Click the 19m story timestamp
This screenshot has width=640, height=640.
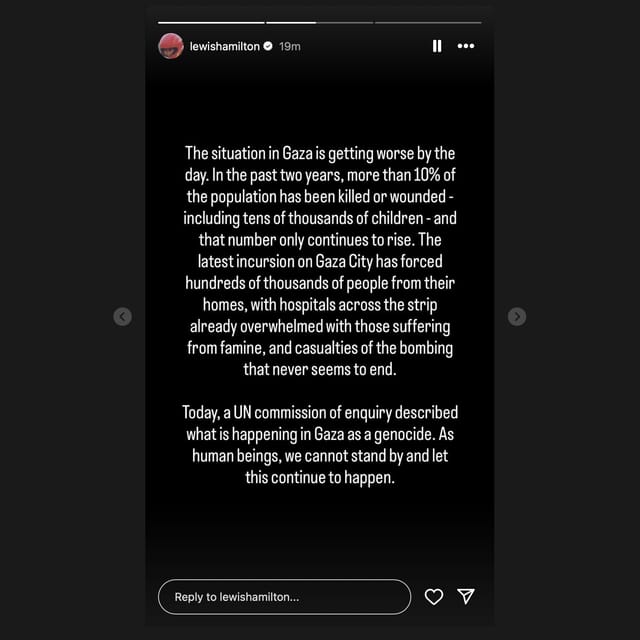290,47
